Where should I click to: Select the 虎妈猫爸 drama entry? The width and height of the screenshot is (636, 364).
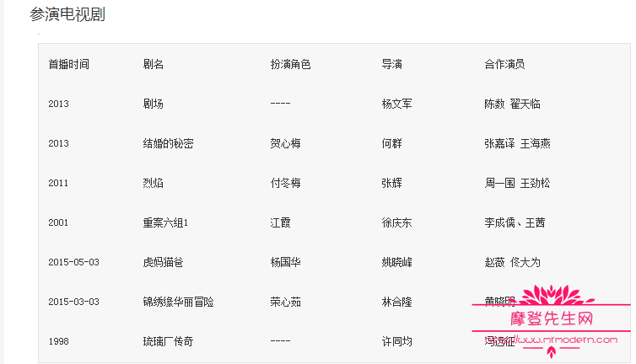pyautogui.click(x=163, y=262)
